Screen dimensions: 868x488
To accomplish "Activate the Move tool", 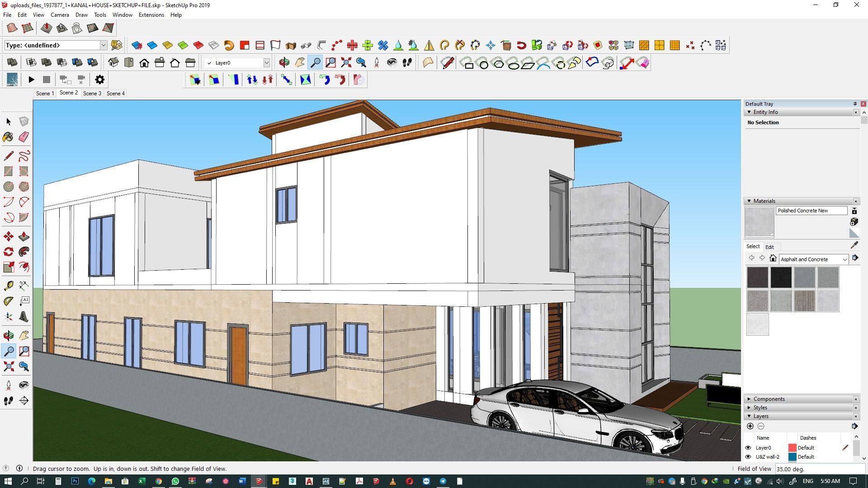I will click(x=9, y=236).
